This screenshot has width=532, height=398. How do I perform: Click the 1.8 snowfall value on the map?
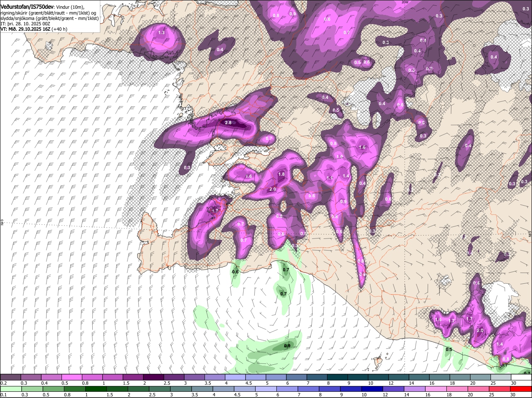click(x=281, y=174)
